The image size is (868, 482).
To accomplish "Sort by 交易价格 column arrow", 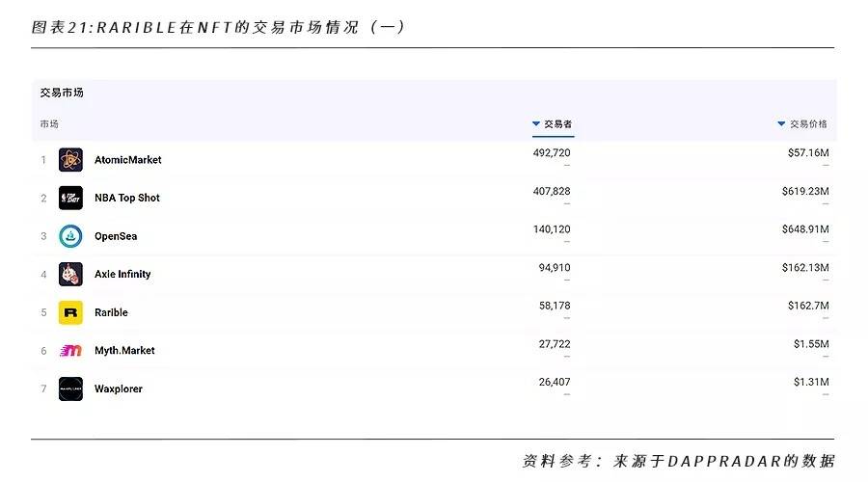I will (781, 124).
